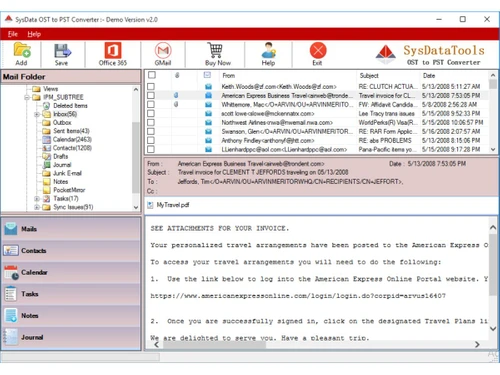Open the Office 365 export icon
Viewport: 500px width, 375px height.
point(113,50)
